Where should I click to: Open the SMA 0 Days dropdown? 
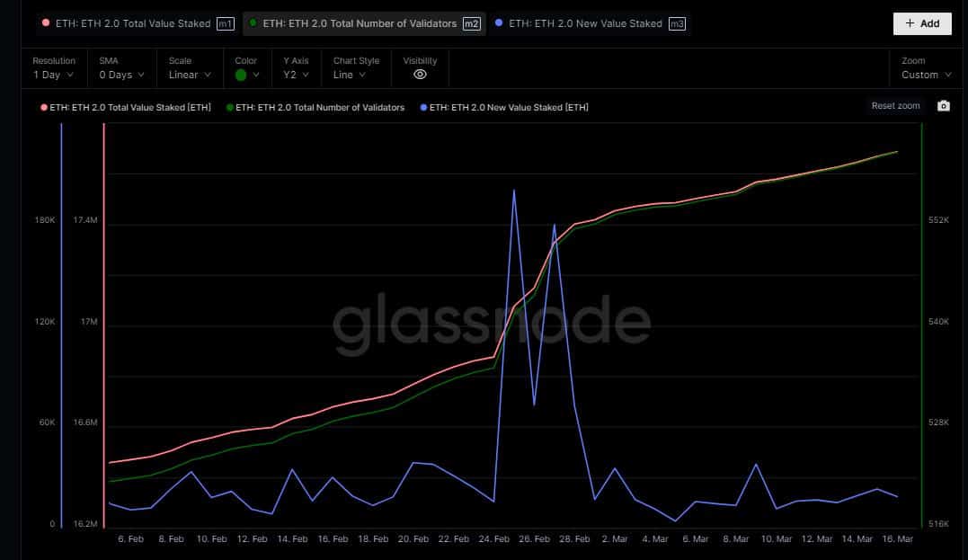(120, 75)
